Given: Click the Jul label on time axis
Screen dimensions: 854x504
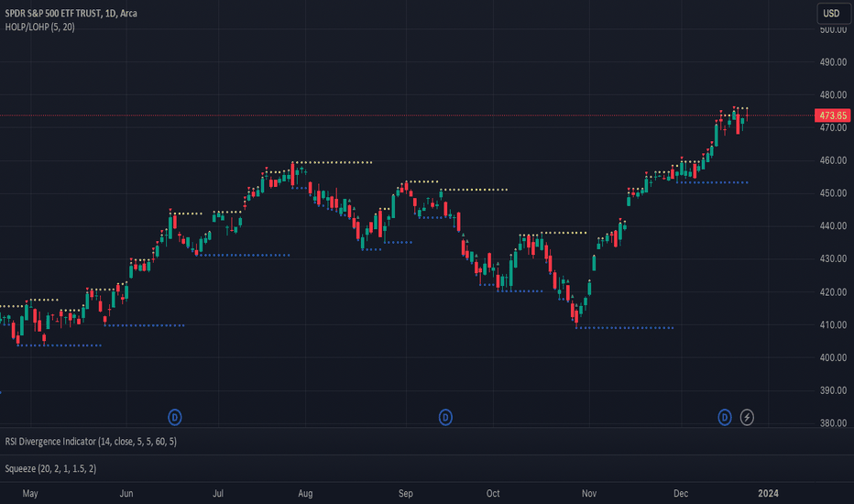Looking at the screenshot, I should point(218,494).
